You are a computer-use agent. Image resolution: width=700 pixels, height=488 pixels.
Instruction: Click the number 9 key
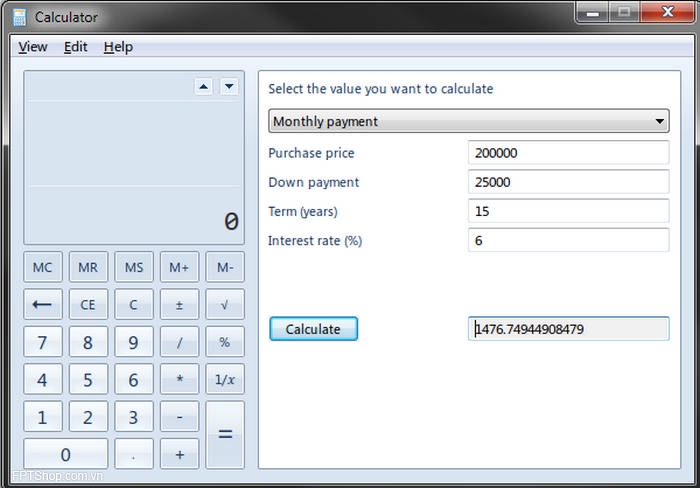click(134, 342)
